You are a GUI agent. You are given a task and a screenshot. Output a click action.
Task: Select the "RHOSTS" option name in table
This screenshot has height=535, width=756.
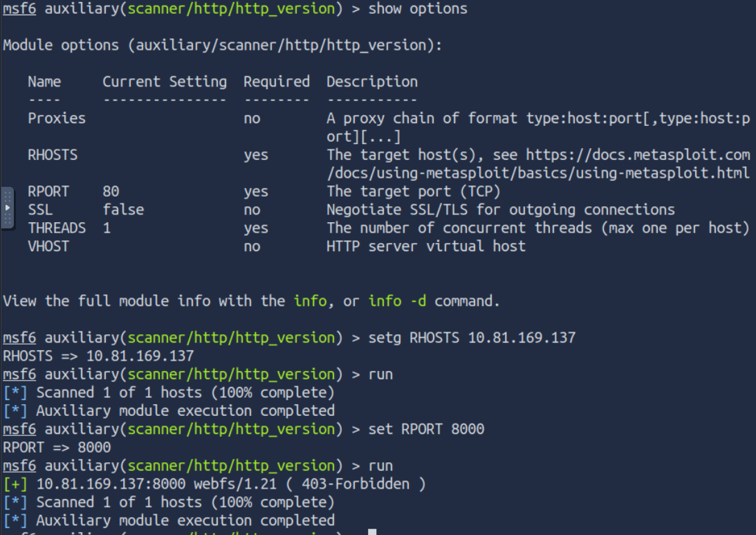click(53, 155)
